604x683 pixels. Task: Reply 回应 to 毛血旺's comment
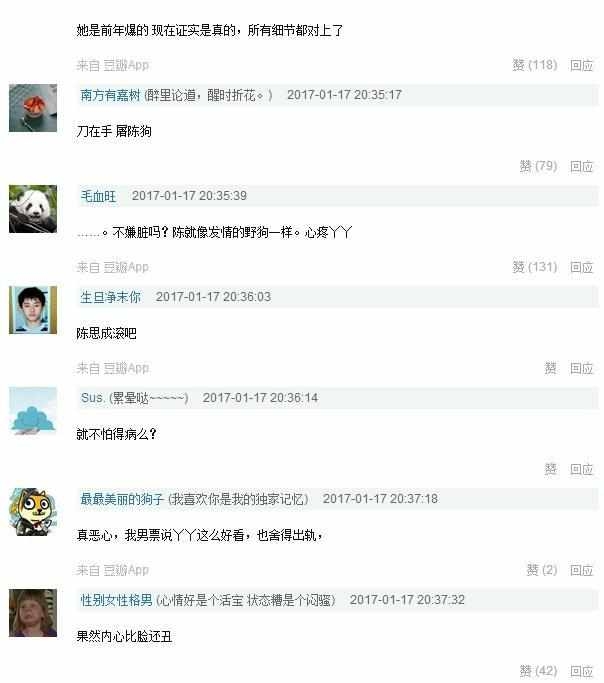click(582, 267)
